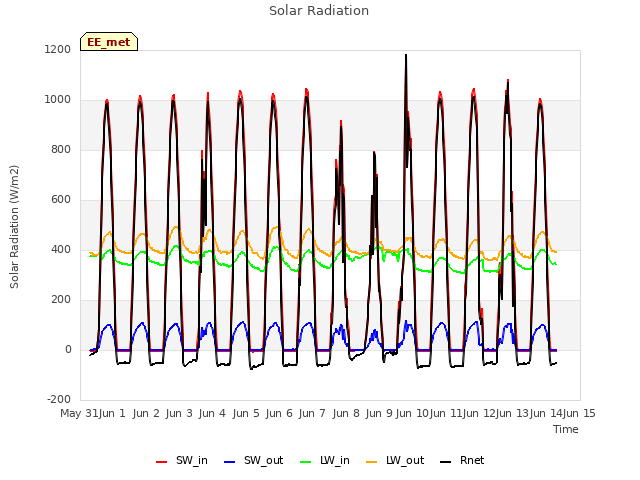The width and height of the screenshot is (640, 480).
Task: Click the 1000 y-axis tick label
Action: [58, 100]
